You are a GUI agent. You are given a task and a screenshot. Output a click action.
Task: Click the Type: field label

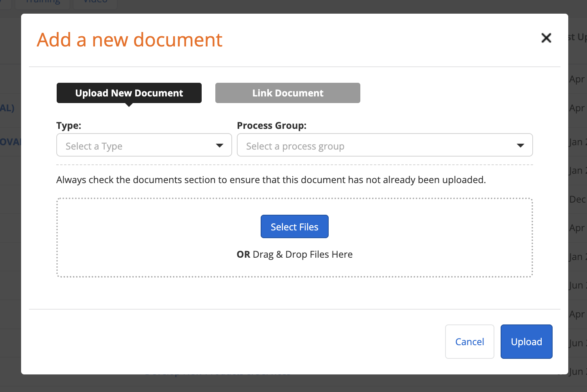click(x=69, y=126)
